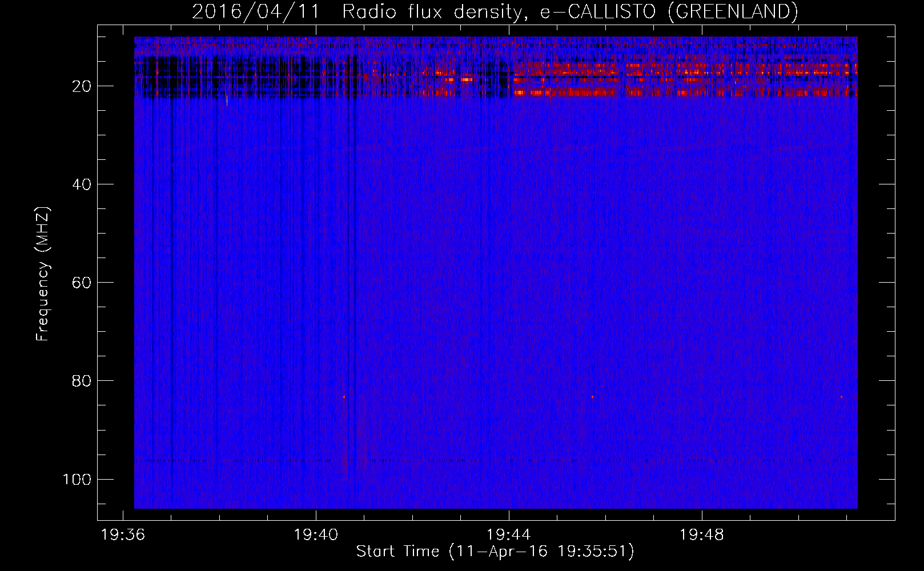Click the 60 MHz frequency tick label
924x571 pixels.
[82, 283]
